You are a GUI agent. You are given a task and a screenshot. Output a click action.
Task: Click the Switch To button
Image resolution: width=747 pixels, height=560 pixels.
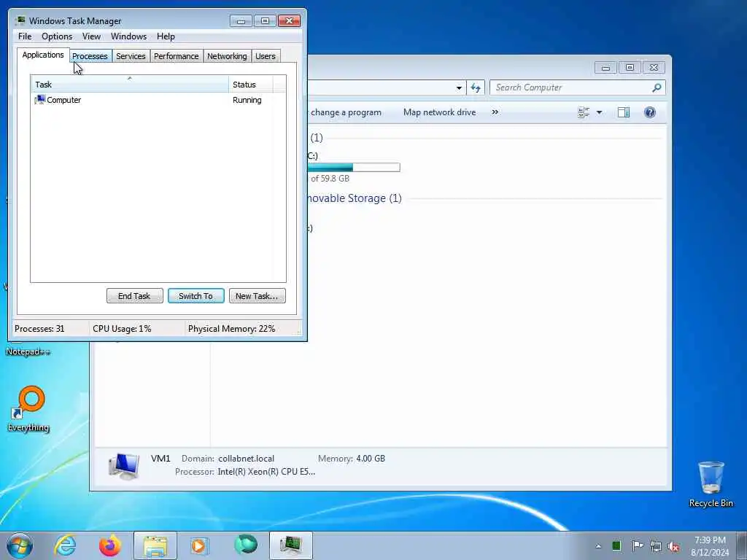[x=196, y=296]
